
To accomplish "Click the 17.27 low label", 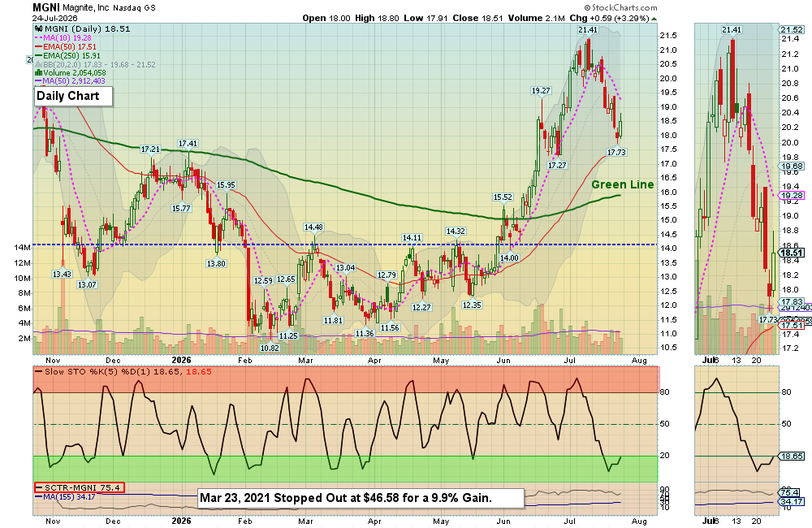I will coord(557,165).
